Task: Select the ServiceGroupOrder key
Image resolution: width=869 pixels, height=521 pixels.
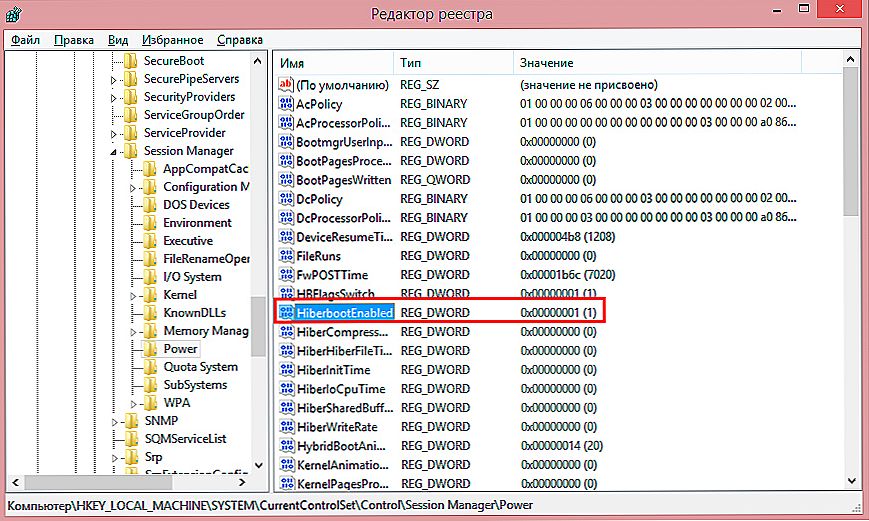Action: tap(194, 115)
